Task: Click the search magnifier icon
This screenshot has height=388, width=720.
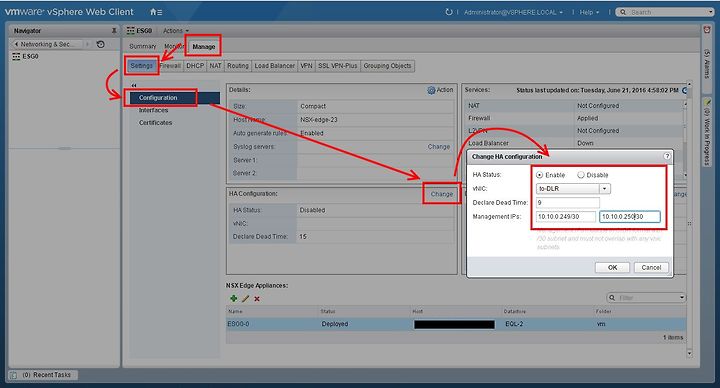Action: tap(623, 12)
